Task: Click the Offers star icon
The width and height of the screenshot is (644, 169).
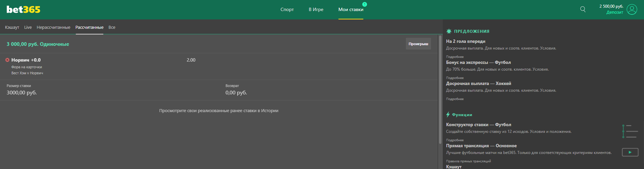Action: [449, 31]
